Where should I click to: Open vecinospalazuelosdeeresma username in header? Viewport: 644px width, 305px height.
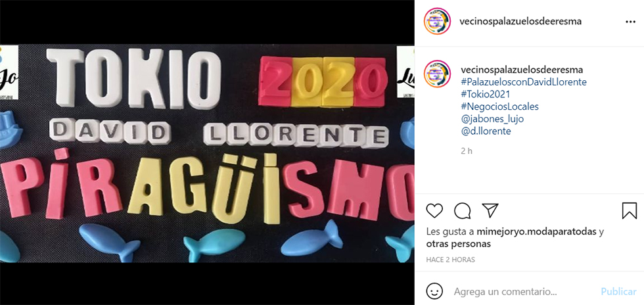[x=521, y=22]
